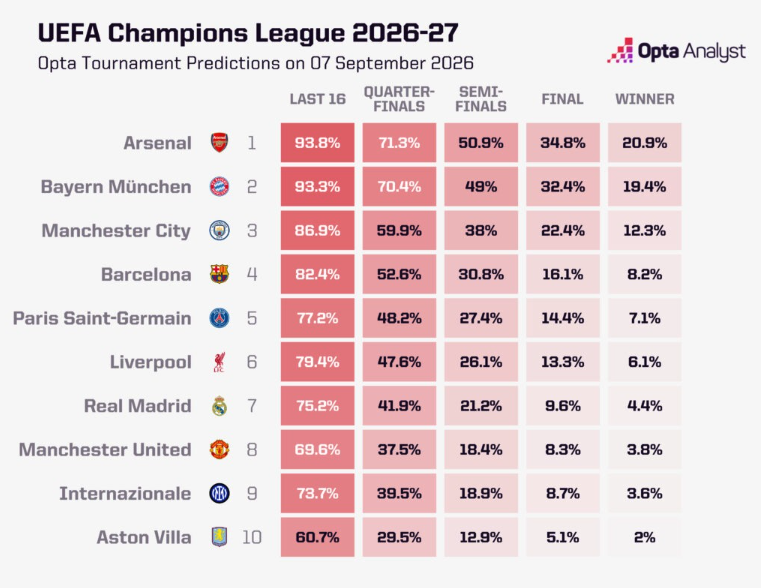Viewport: 761px width, 588px height.
Task: Click Liverpool's 26.1% semi-finals cell
Action: point(481,362)
